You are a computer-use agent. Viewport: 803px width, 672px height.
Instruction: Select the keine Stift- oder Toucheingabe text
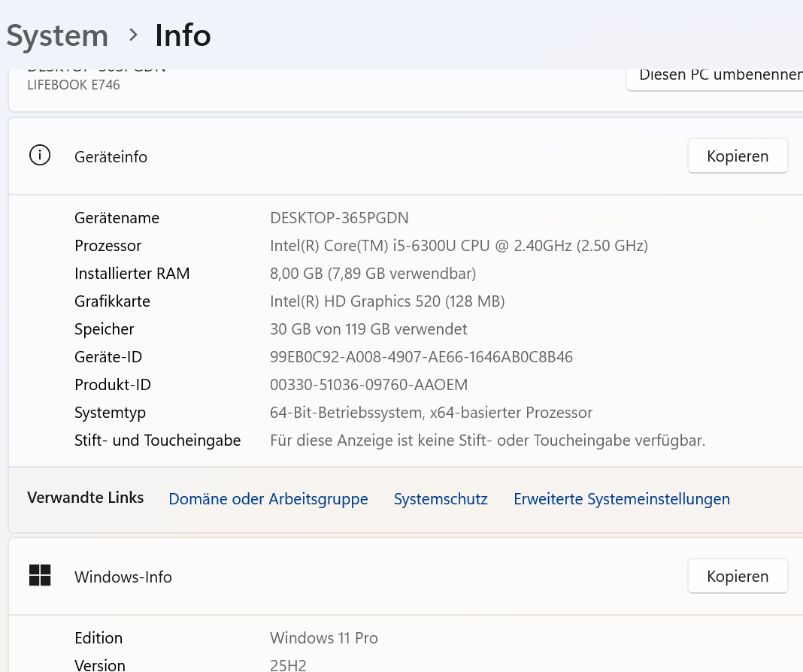click(487, 440)
